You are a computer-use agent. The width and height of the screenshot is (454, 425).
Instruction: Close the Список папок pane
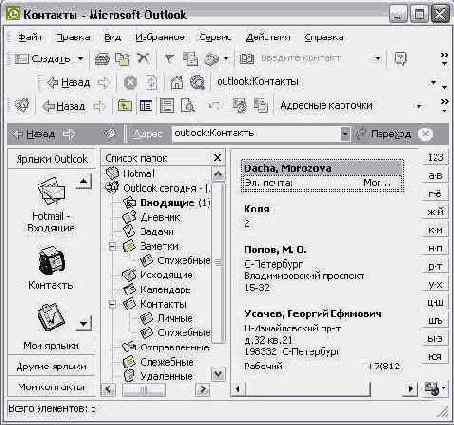[x=217, y=158]
